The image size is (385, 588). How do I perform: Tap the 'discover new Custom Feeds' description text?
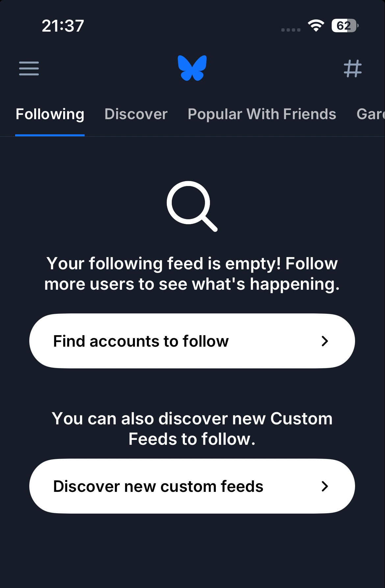click(x=192, y=429)
